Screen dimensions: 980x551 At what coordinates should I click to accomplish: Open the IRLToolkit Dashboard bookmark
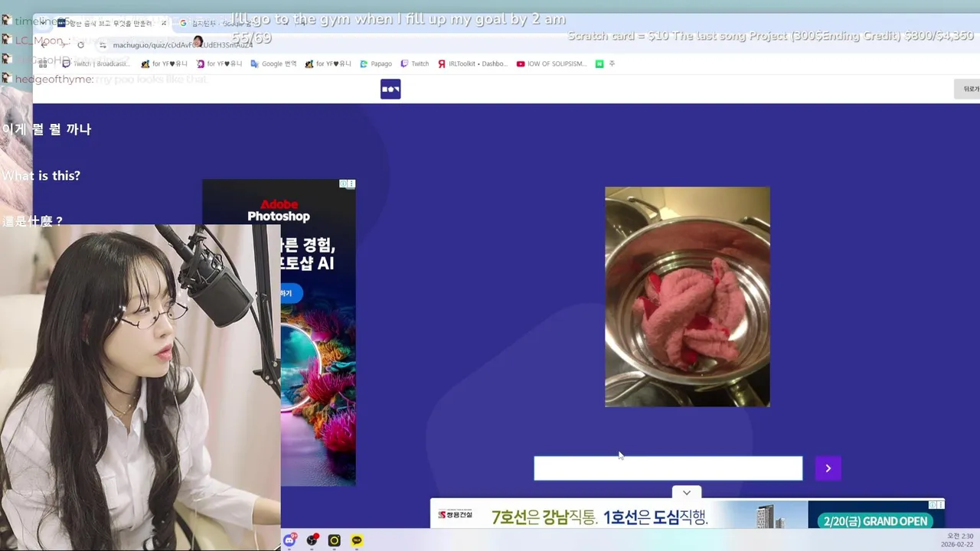[472, 64]
